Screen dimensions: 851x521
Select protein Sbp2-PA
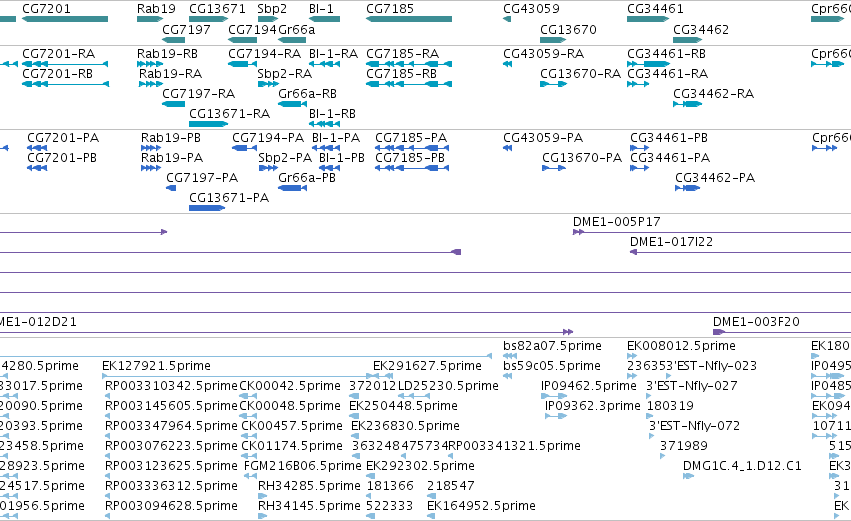(x=285, y=158)
